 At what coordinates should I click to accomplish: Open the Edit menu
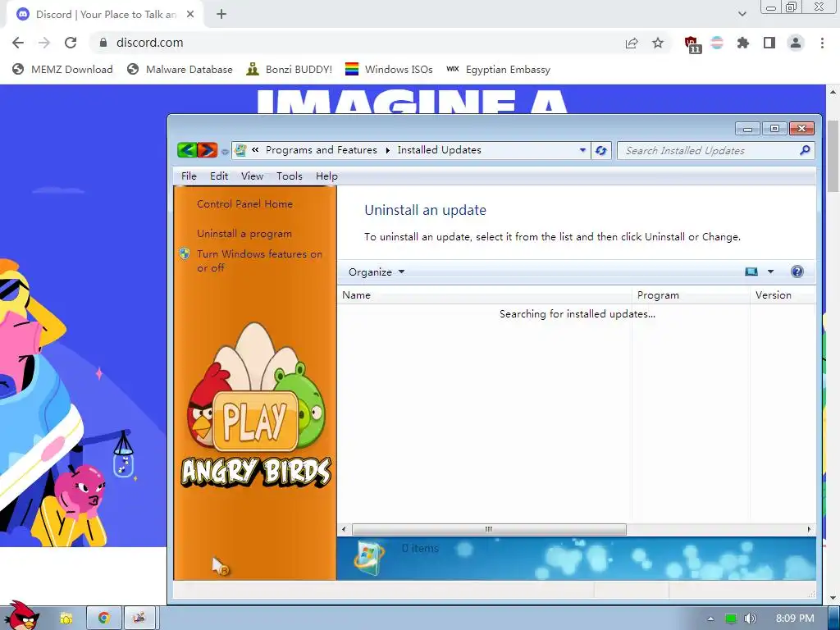click(x=219, y=176)
